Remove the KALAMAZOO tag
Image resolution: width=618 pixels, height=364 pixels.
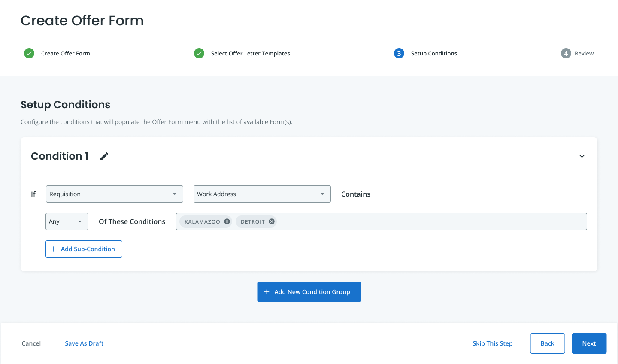(227, 221)
